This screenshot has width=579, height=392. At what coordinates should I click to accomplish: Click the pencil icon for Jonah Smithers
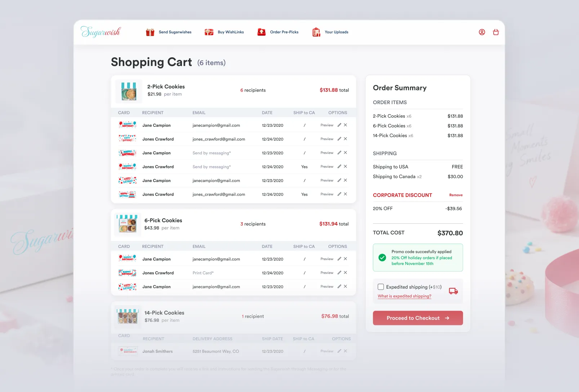(339, 351)
